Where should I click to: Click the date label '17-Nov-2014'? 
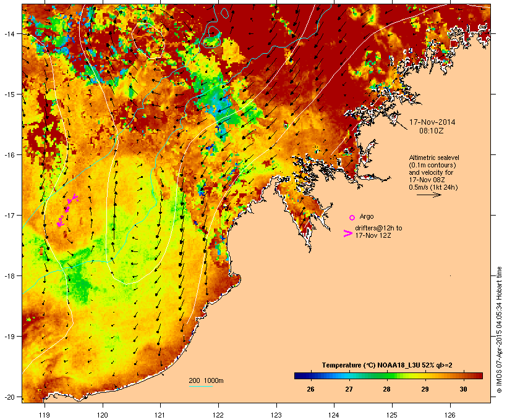click(x=432, y=122)
